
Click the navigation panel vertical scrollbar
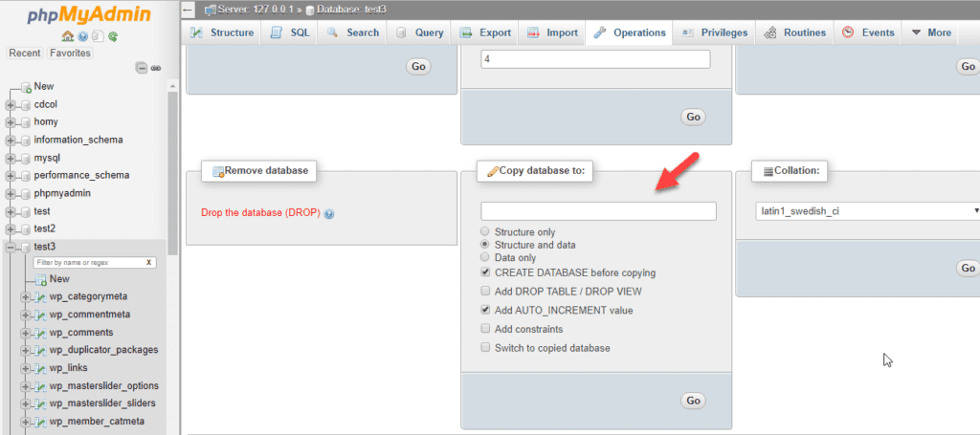tap(172, 172)
